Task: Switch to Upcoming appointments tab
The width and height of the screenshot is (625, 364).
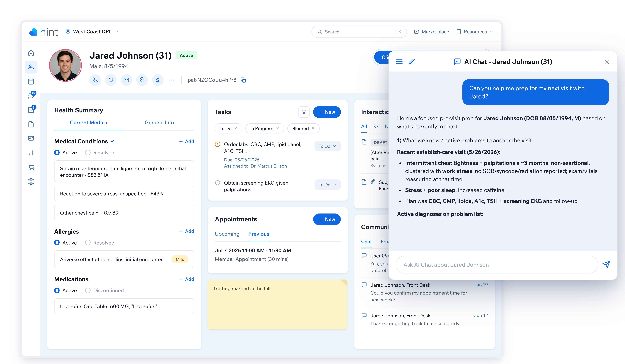Action: pyautogui.click(x=227, y=234)
